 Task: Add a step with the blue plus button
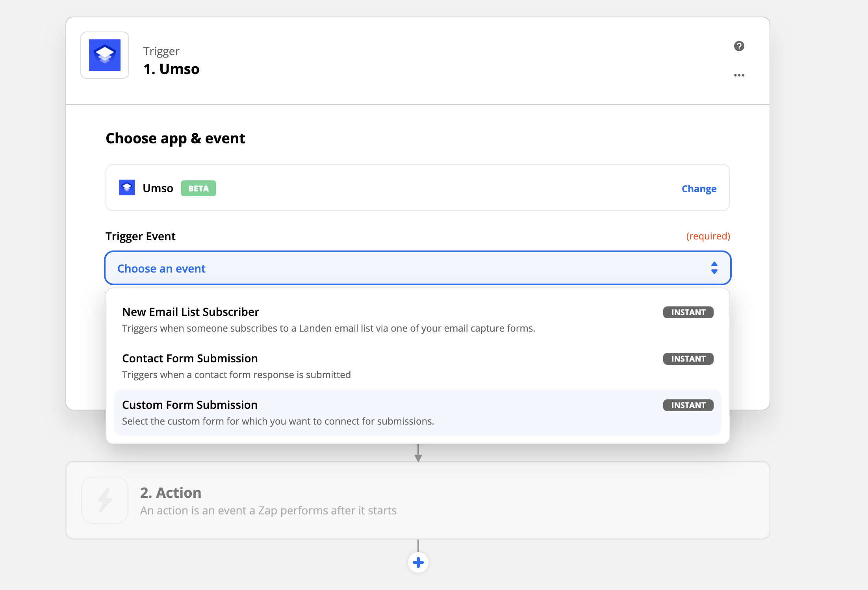(x=418, y=562)
